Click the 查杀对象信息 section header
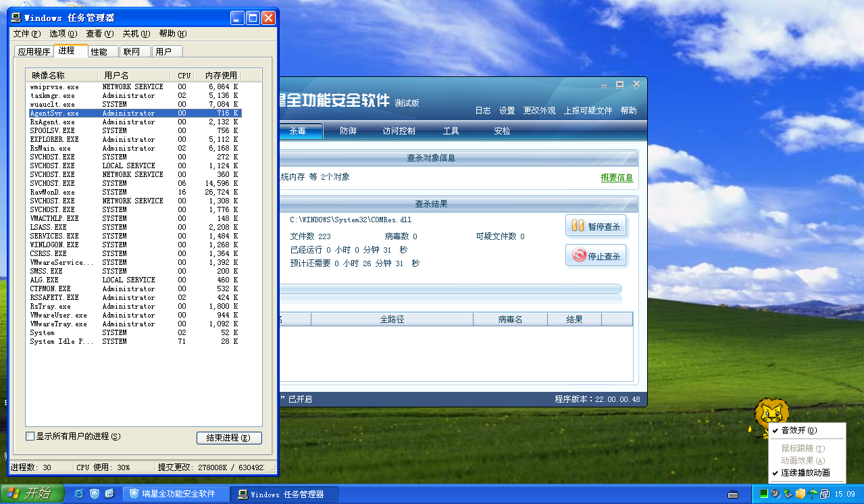Image resolution: width=864 pixels, height=504 pixels. (x=457, y=158)
